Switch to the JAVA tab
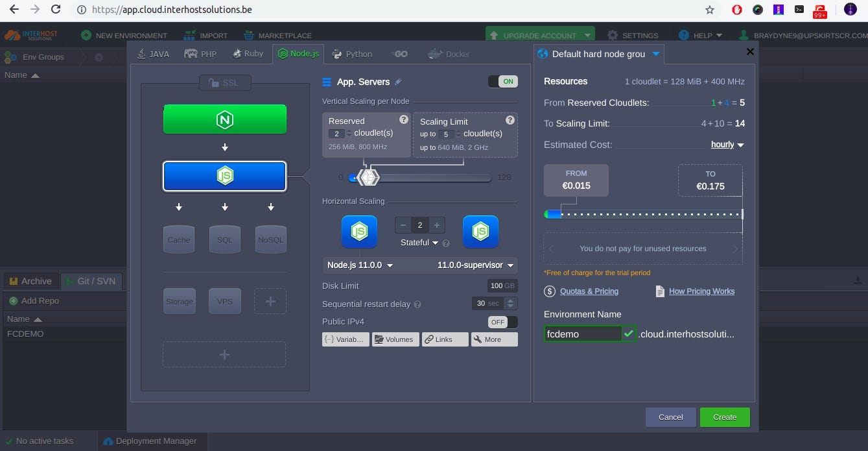The height and width of the screenshot is (451, 868). [153, 54]
